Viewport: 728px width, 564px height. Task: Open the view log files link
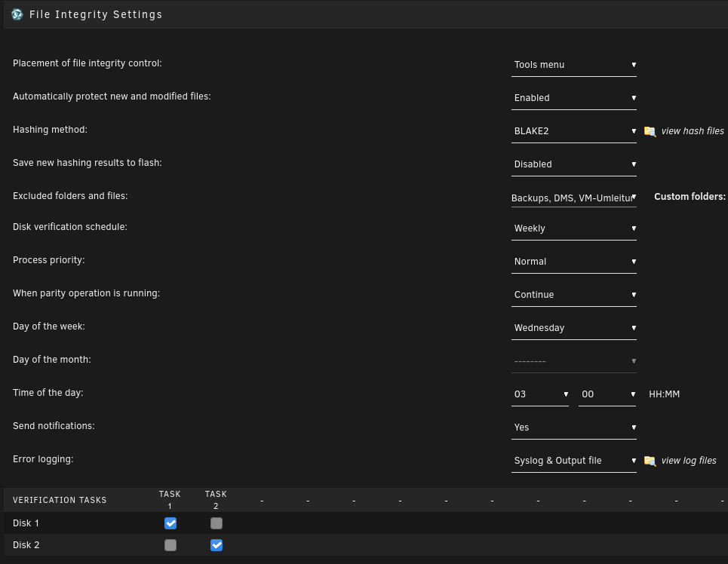(x=689, y=461)
